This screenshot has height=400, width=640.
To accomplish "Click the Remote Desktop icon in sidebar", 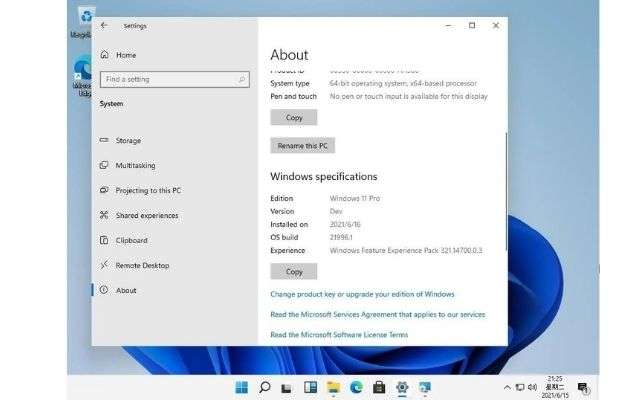I will 104,265.
